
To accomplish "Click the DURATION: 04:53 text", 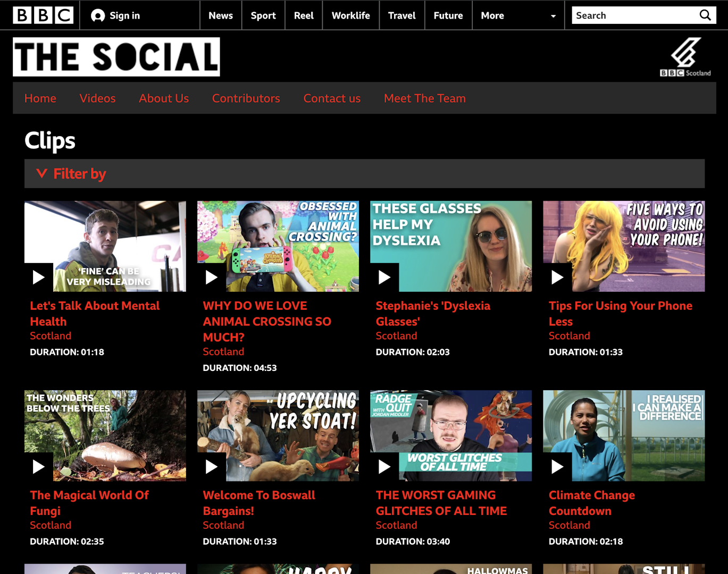I will pos(240,368).
